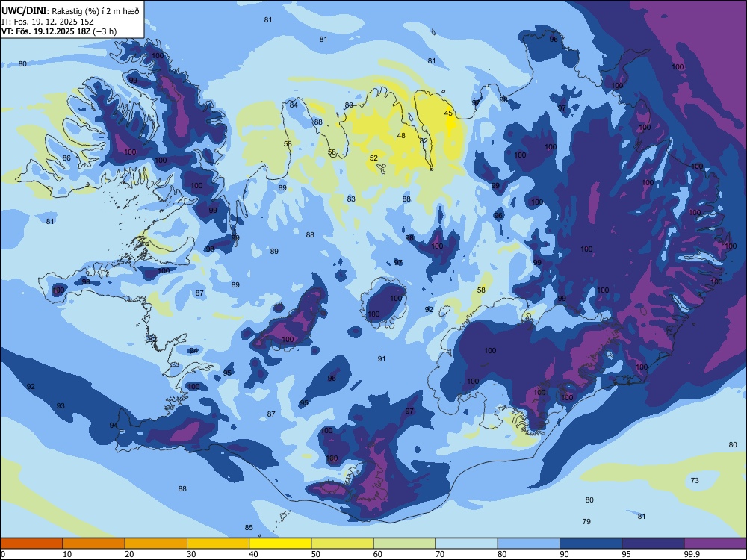Click the title 'UWC/DINI: Rakastig (%) í 2 m hæð'
The image size is (747, 560).
tap(70, 10)
